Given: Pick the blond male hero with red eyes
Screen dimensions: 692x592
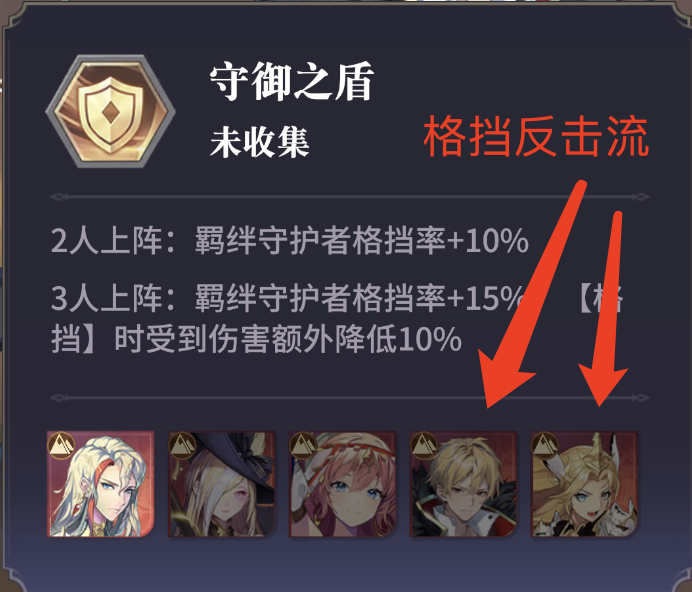Looking at the screenshot, I should click(x=463, y=484).
